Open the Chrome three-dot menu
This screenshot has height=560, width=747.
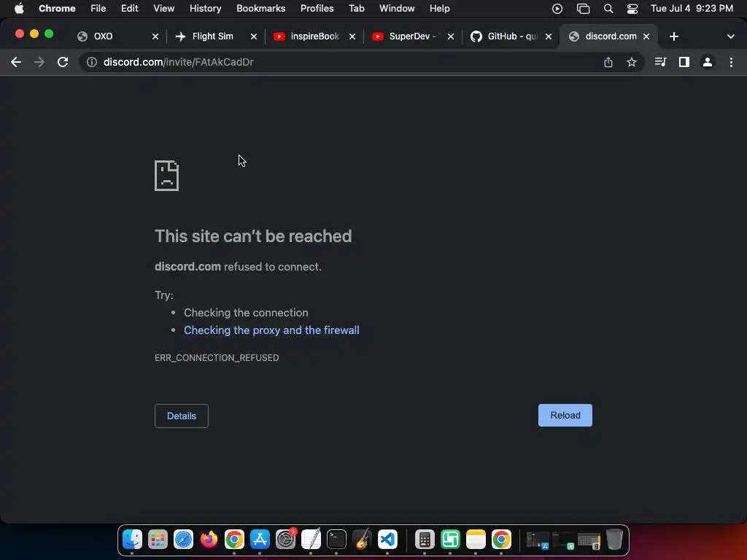[731, 62]
